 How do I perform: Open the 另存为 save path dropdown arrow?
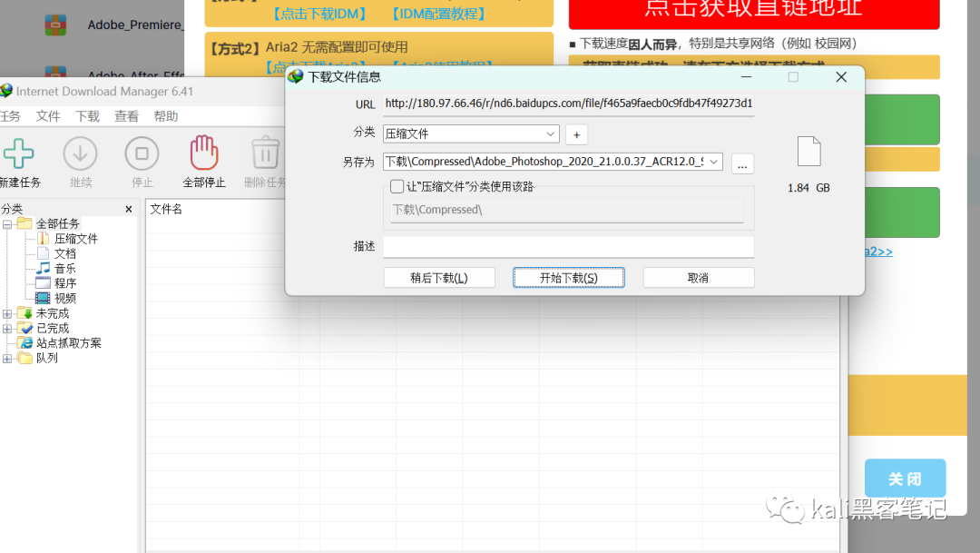[x=714, y=162]
